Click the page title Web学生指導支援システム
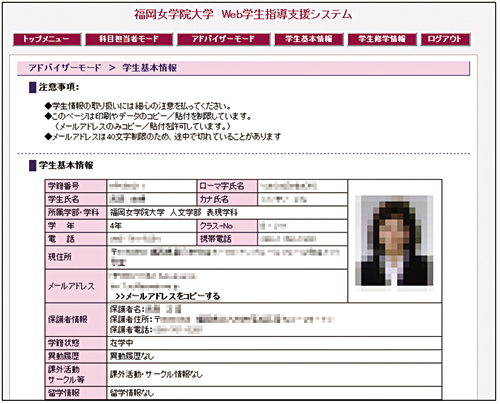 287,14
